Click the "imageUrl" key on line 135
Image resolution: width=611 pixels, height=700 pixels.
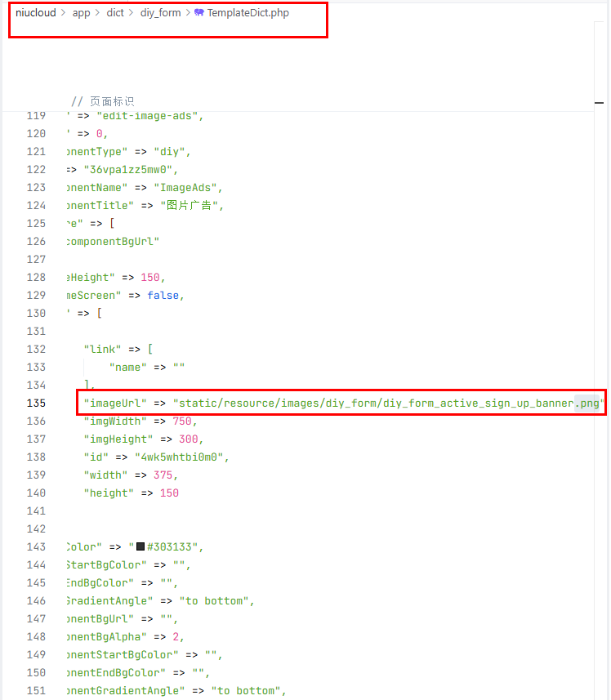[x=115, y=404]
